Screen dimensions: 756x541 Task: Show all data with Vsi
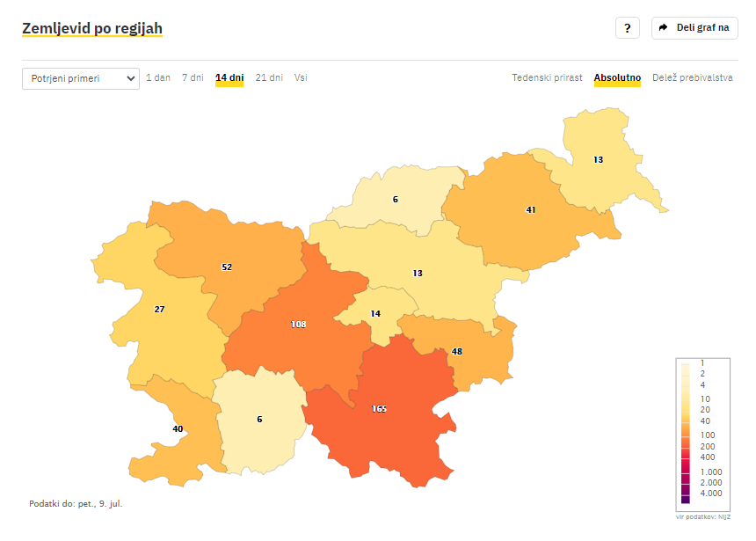[x=301, y=77]
